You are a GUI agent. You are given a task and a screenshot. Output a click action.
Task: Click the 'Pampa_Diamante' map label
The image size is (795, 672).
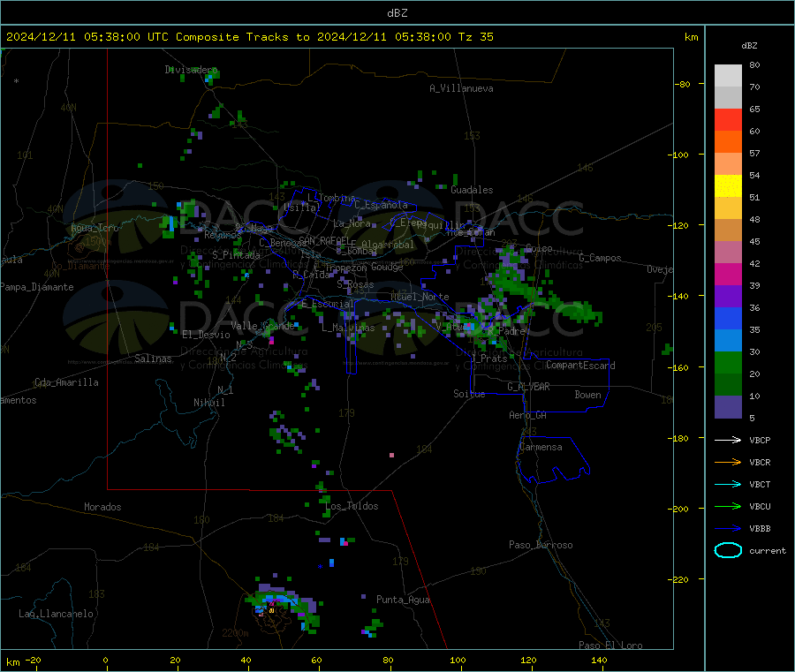[37, 287]
